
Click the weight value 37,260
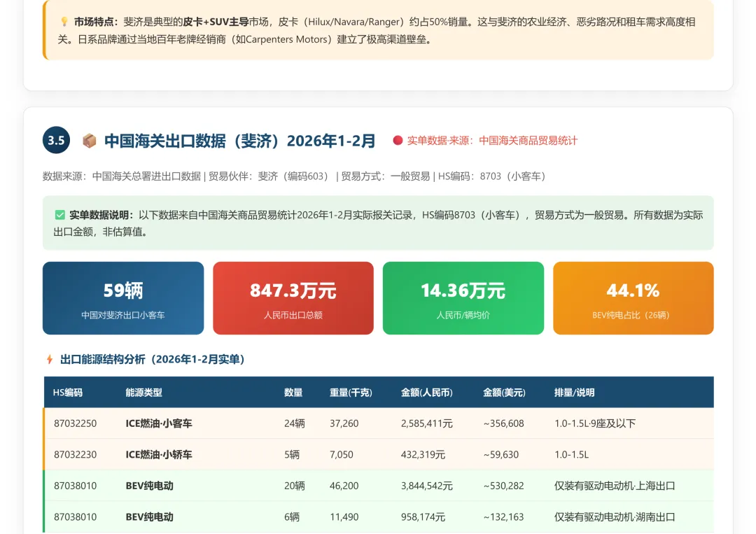(x=344, y=423)
